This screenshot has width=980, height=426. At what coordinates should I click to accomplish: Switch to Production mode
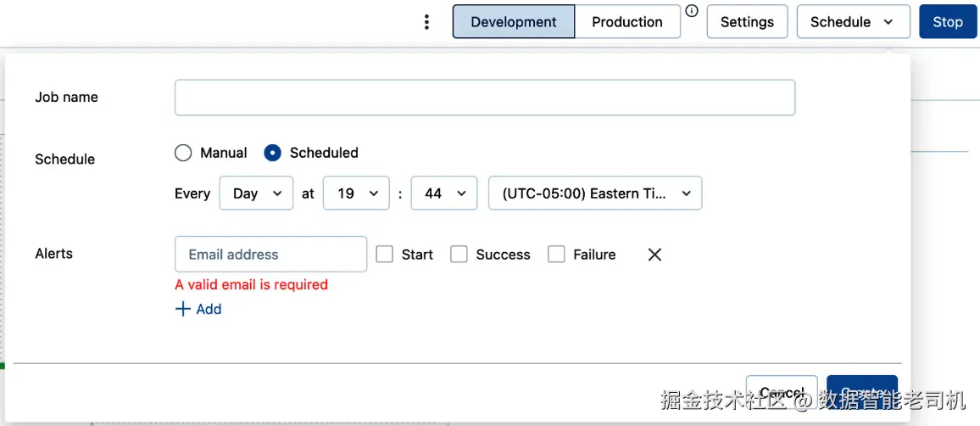[x=627, y=22]
